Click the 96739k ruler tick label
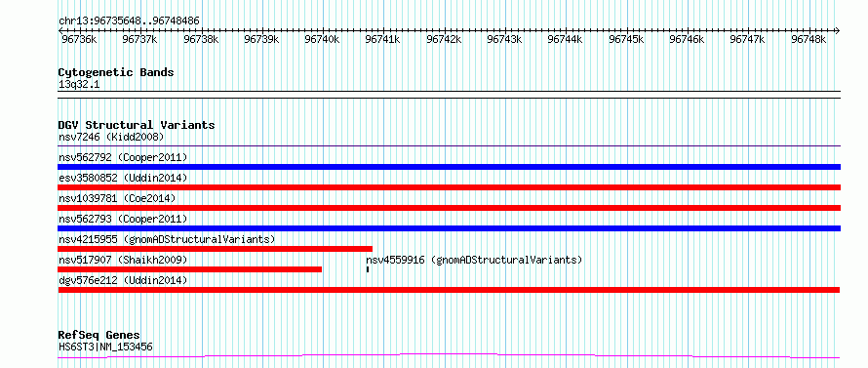The width and height of the screenshot is (868, 368). (261, 39)
